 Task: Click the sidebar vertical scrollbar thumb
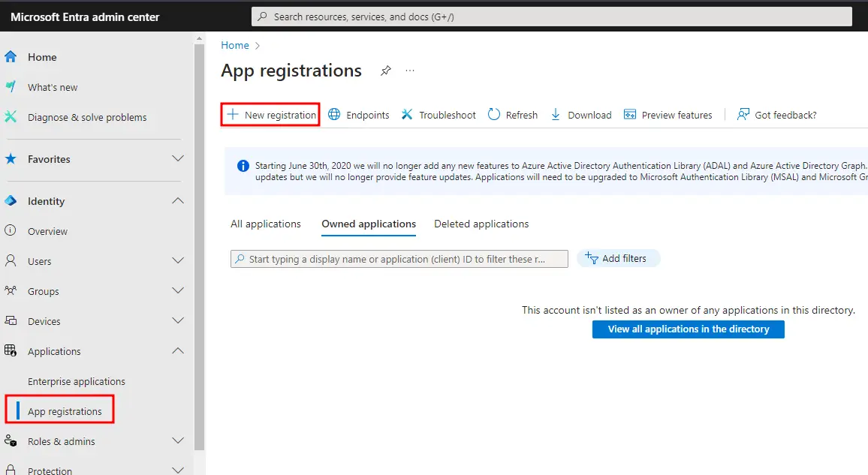[x=199, y=246]
